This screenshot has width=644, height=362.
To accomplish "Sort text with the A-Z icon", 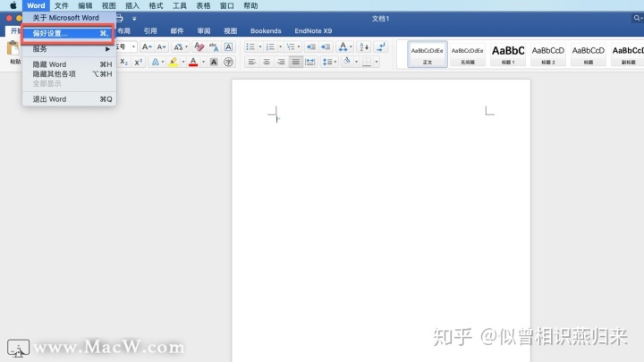I will click(x=364, y=46).
